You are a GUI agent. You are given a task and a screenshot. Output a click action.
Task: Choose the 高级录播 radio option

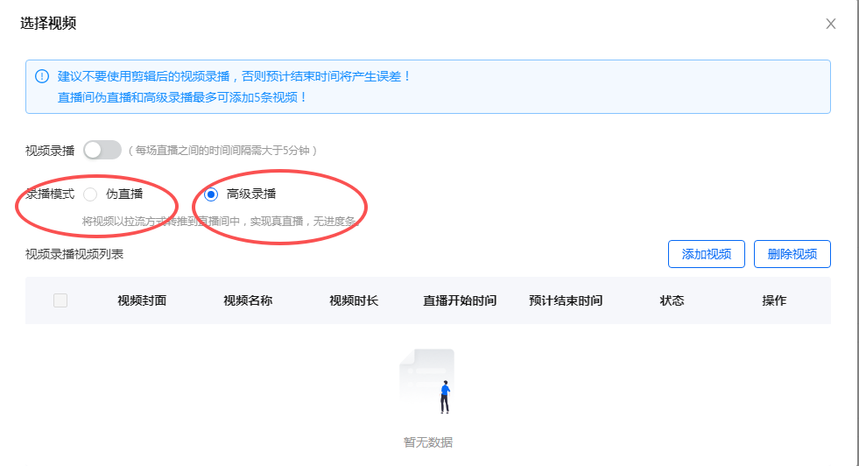coord(211,194)
